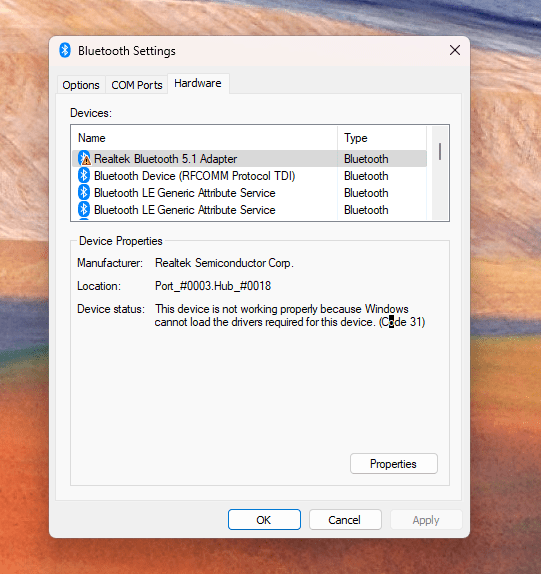Dismiss the dialog with Cancel
This screenshot has width=541, height=574.
coord(345,519)
